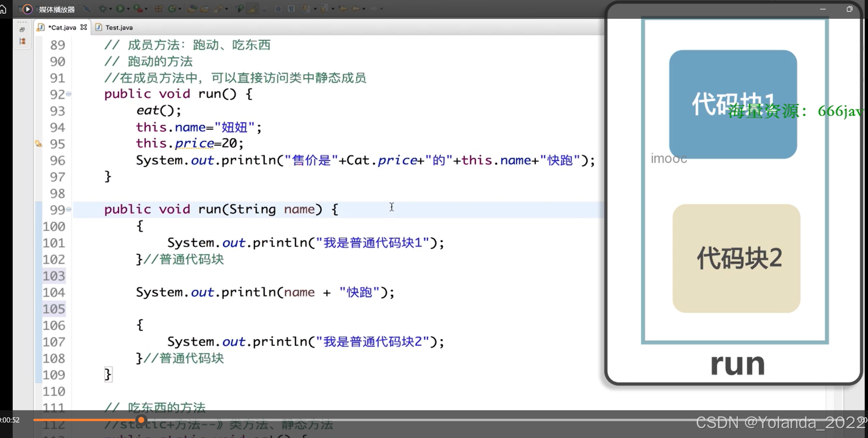
Task: Click the Toggle Breadcrumb pin icon
Action: tap(240, 8)
